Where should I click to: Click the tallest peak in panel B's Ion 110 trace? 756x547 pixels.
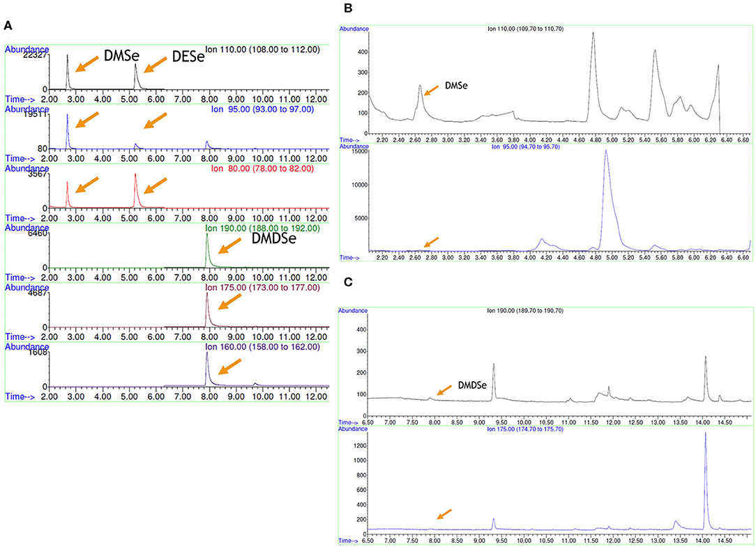tap(594, 77)
